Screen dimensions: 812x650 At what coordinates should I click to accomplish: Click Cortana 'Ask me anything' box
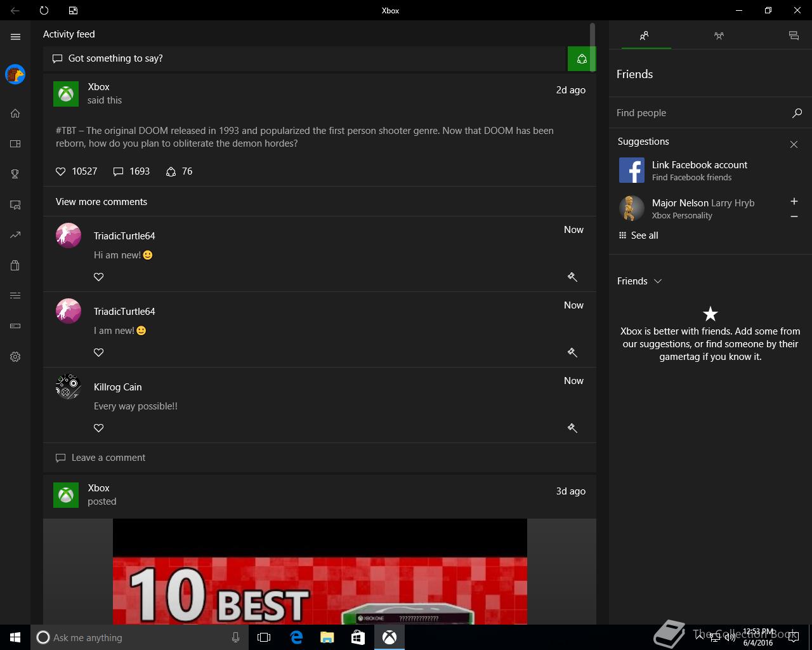139,637
